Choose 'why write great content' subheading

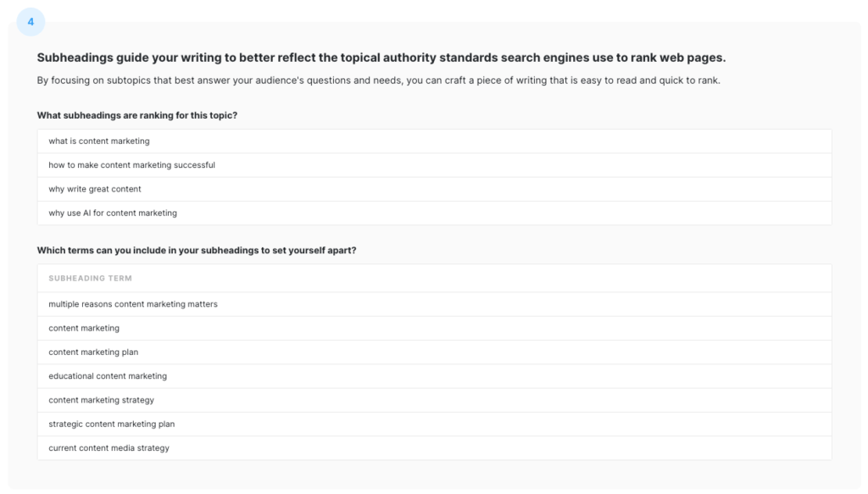[x=435, y=189]
